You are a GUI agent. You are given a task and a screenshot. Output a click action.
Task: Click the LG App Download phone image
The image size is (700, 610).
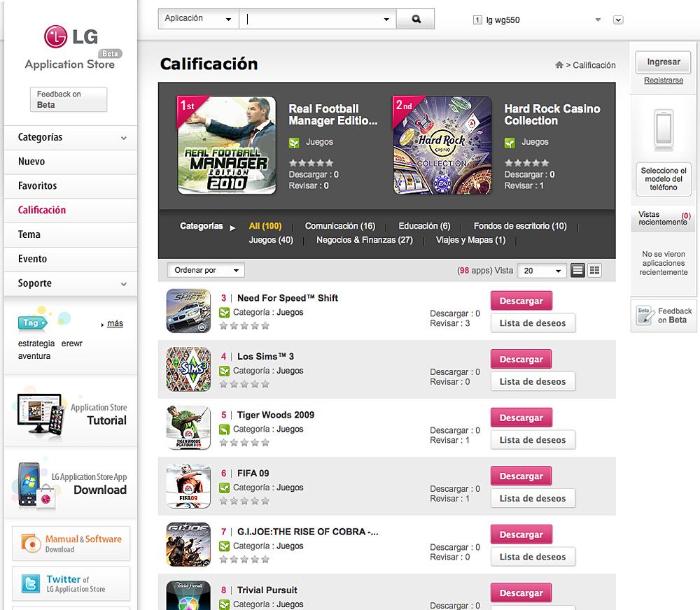click(36, 485)
